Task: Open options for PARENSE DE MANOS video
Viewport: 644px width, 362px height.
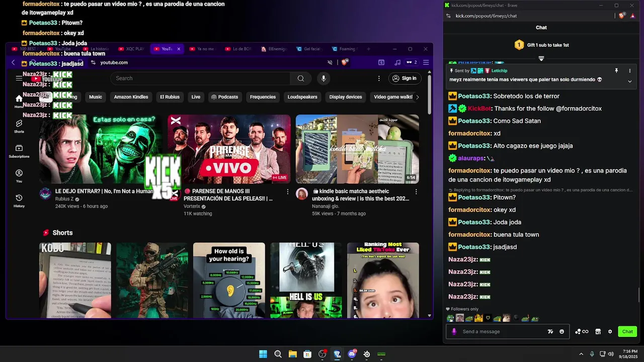Action: tap(288, 192)
